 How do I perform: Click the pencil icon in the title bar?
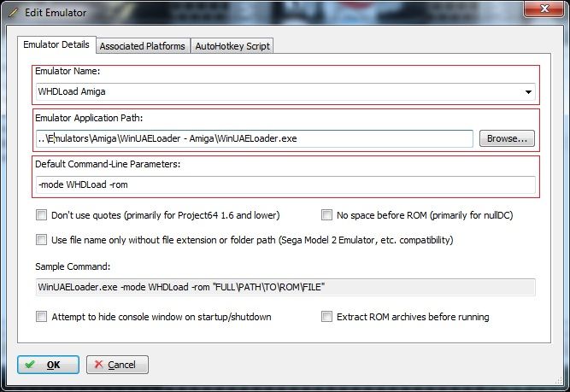(9, 9)
